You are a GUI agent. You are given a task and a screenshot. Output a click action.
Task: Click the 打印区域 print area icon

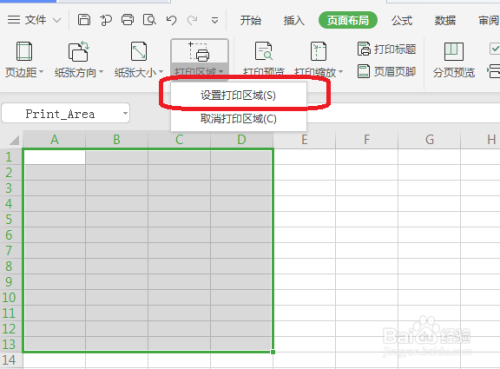pyautogui.click(x=199, y=52)
